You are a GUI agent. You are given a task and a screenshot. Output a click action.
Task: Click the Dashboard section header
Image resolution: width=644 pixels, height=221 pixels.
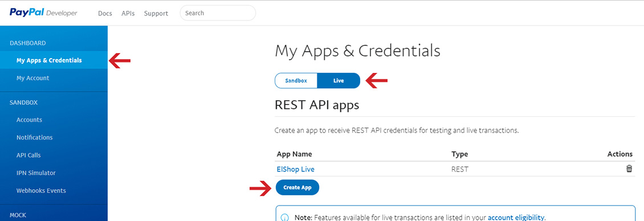[27, 43]
